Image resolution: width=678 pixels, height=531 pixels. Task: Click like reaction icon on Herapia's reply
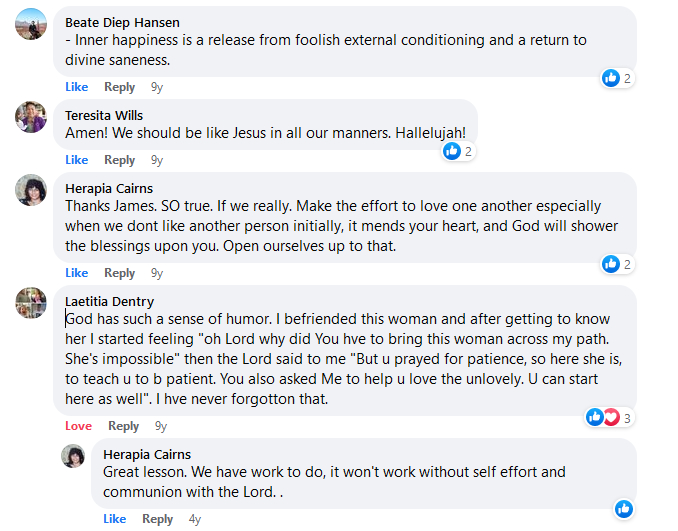[x=623, y=508]
